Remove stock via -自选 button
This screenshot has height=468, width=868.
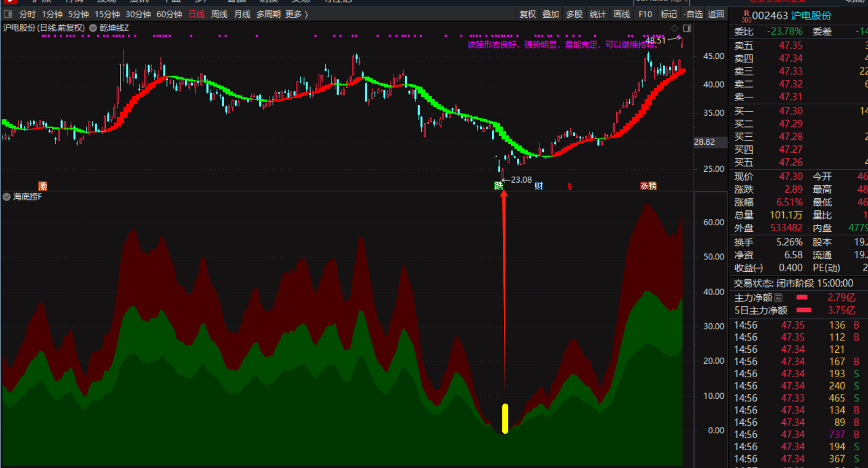(x=693, y=14)
